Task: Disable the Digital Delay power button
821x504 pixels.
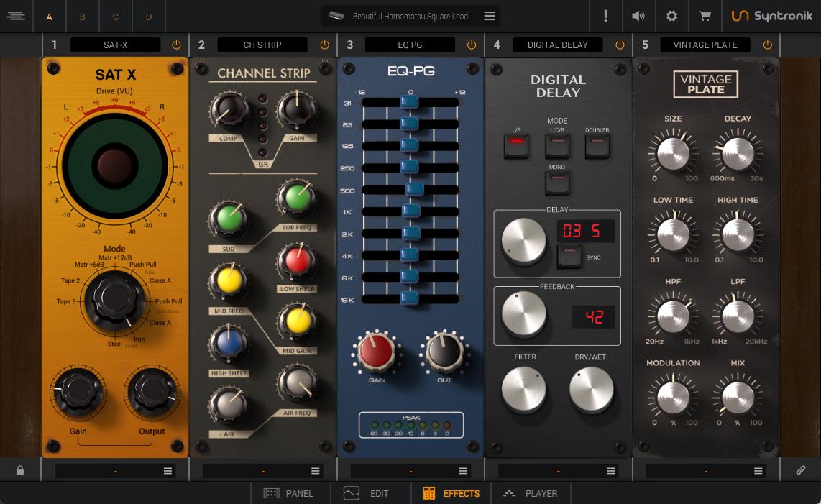Action: tap(620, 45)
